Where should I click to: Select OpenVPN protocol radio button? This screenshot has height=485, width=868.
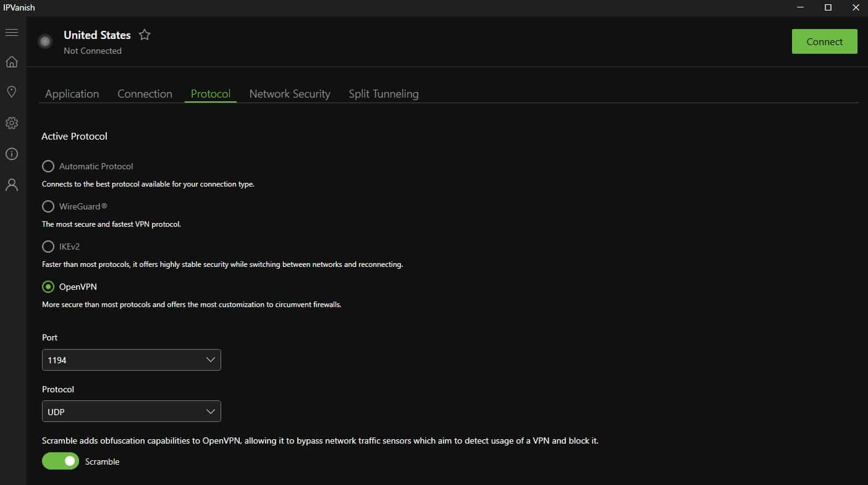tap(48, 287)
